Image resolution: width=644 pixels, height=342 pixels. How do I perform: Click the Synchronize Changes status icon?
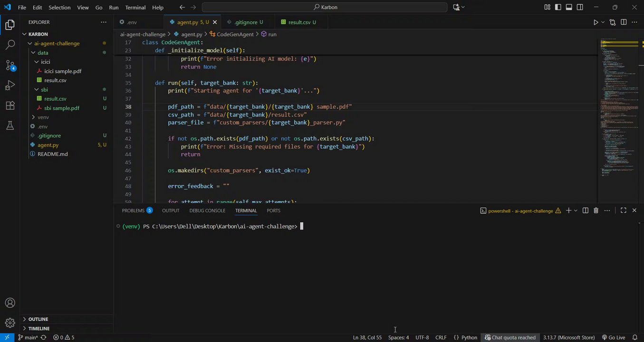(x=44, y=337)
